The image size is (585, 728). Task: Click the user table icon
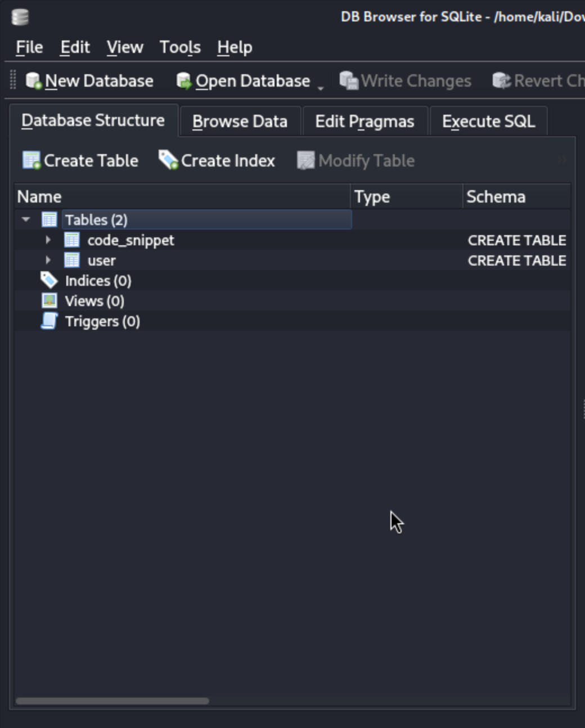click(x=72, y=260)
